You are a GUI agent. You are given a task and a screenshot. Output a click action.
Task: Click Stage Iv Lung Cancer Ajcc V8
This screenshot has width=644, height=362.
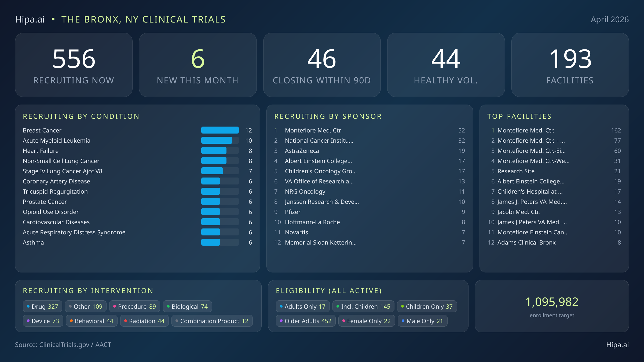pos(63,171)
